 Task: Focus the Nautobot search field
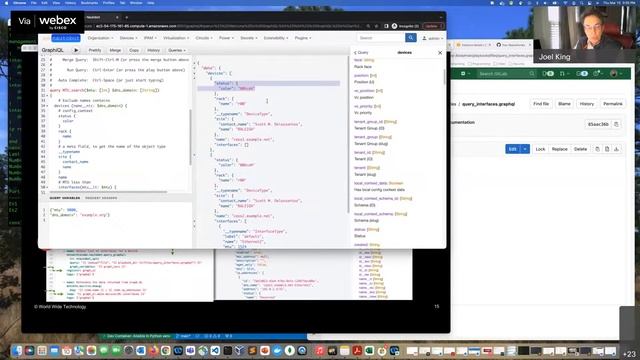click(x=381, y=38)
